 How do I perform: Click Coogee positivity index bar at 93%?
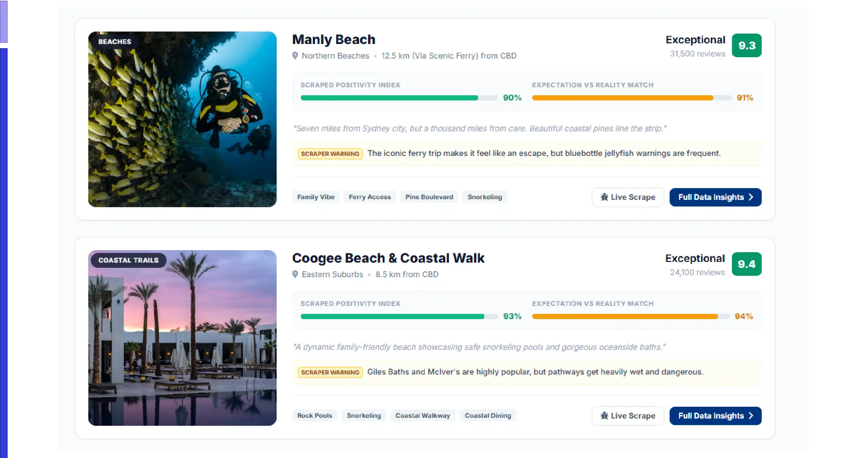(x=399, y=316)
